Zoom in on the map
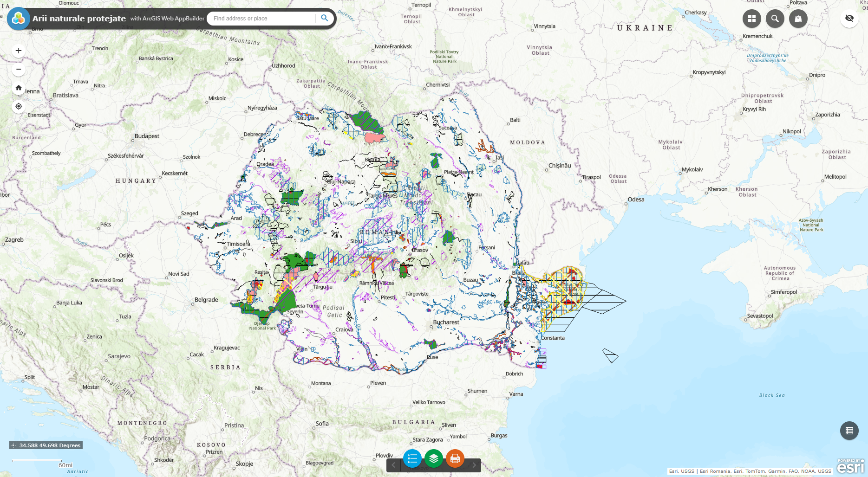The image size is (868, 477). tap(19, 51)
